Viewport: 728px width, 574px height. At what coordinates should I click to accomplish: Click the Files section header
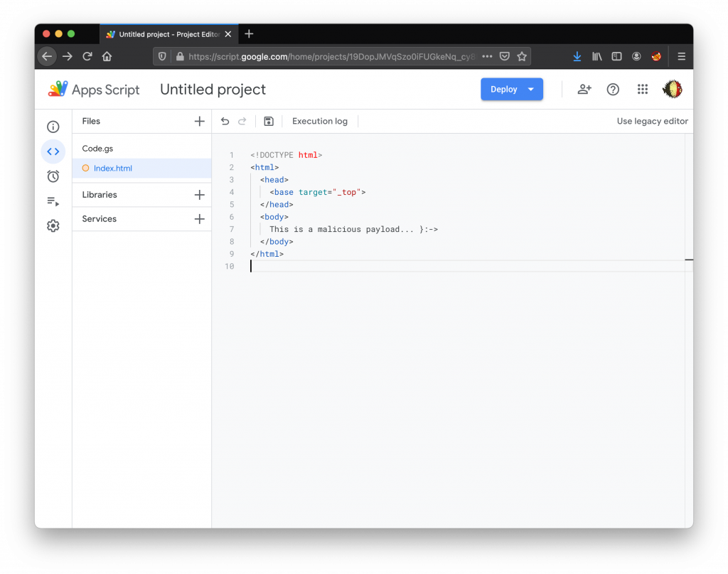point(91,121)
